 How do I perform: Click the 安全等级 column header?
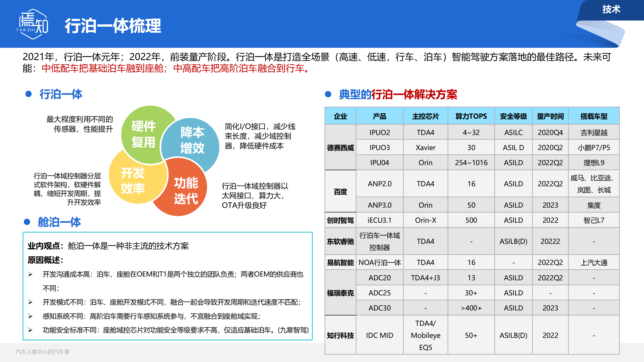coord(513,116)
